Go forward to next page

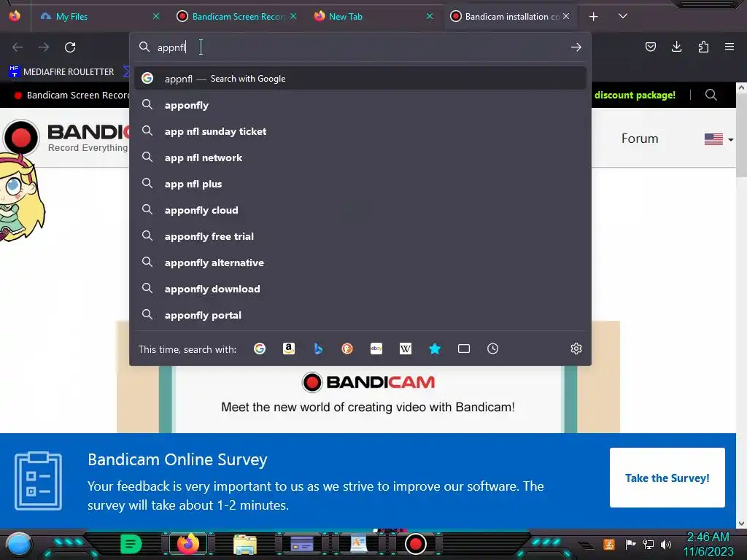click(44, 47)
